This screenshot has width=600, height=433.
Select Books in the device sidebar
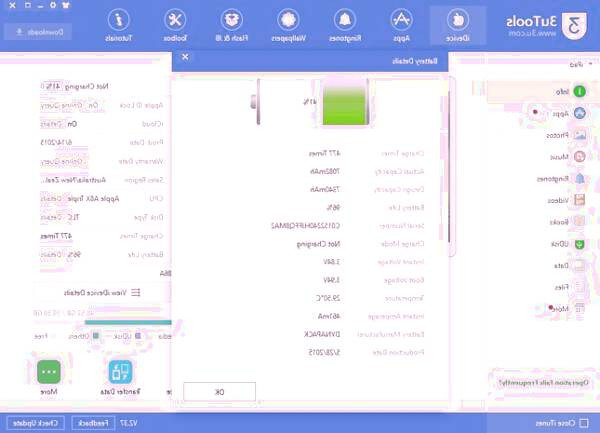point(567,222)
